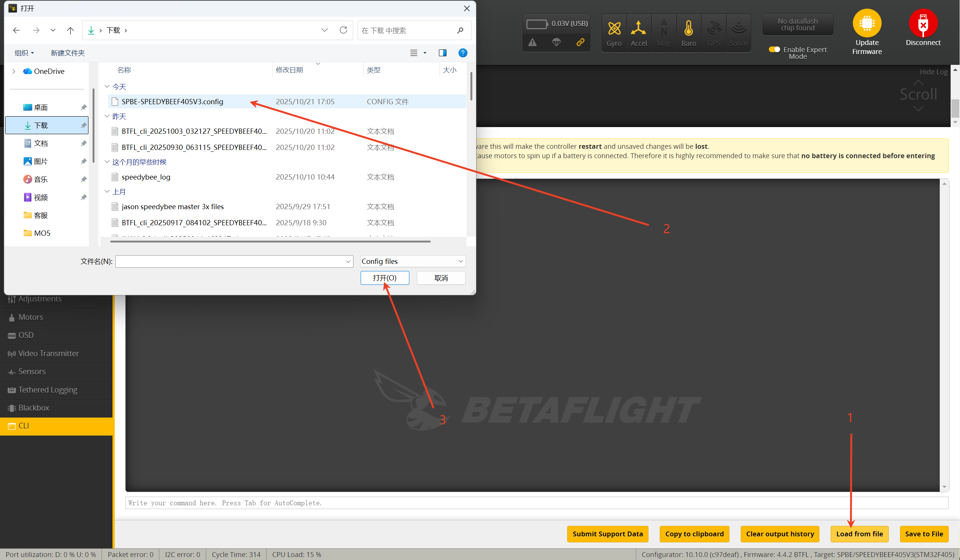The width and height of the screenshot is (960, 560).
Task: Open the 组织 menu
Action: (24, 53)
